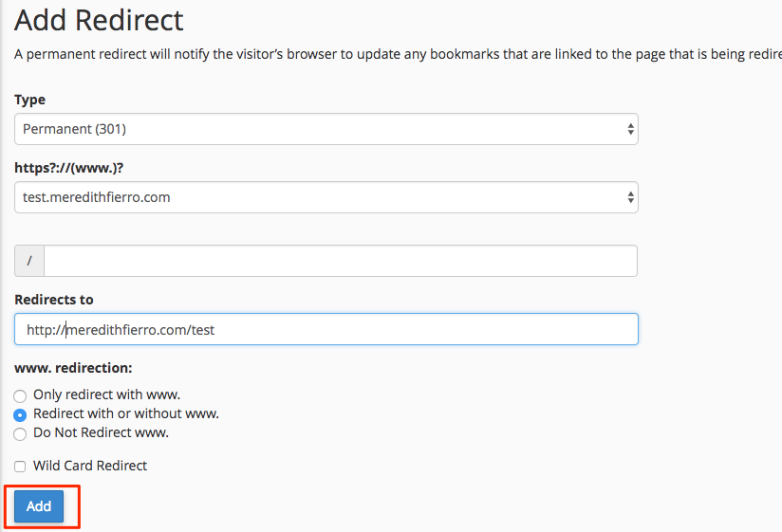Click the Only redirect with www. label
Viewport: 782px width, 532px height.
(x=106, y=394)
